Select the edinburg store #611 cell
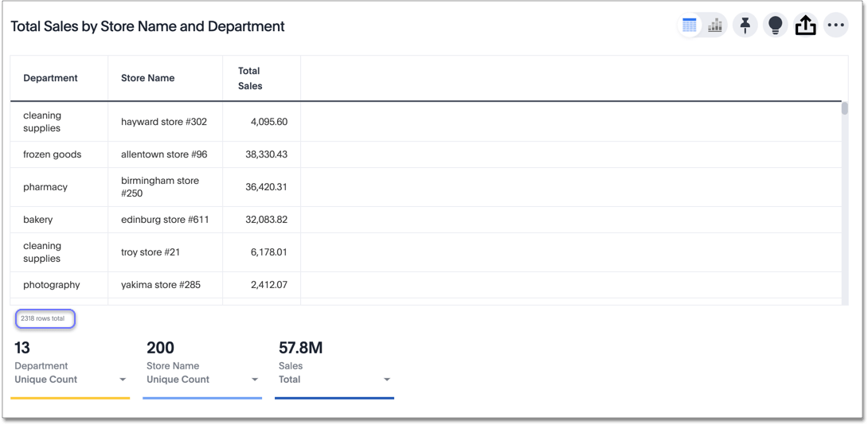Screen dimensions: 868x425 point(165,220)
